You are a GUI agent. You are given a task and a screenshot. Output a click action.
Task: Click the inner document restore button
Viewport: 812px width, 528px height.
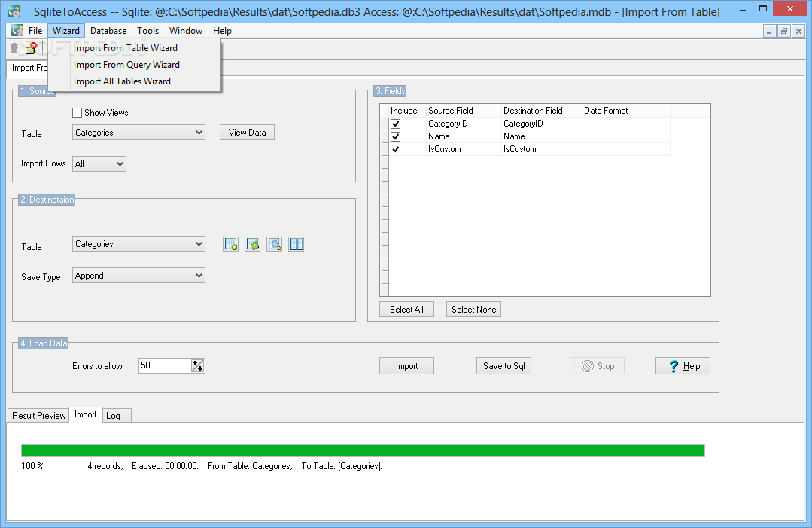pos(784,32)
